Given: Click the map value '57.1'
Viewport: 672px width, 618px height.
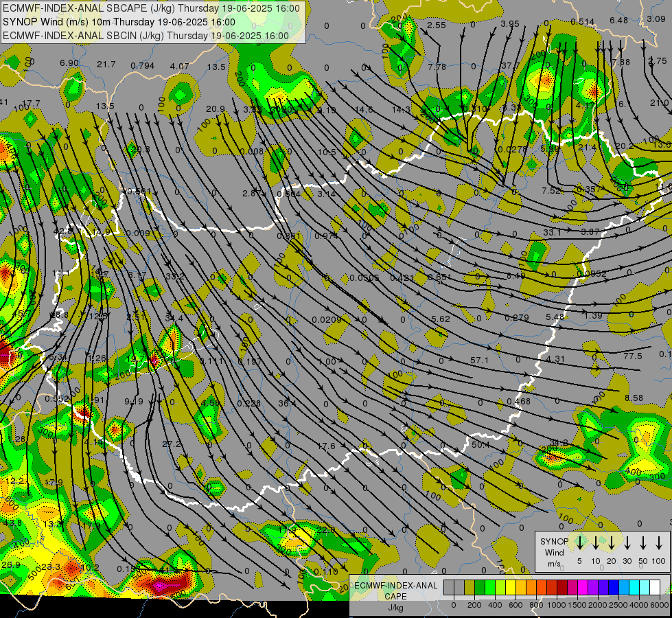Looking at the screenshot, I should (479, 360).
